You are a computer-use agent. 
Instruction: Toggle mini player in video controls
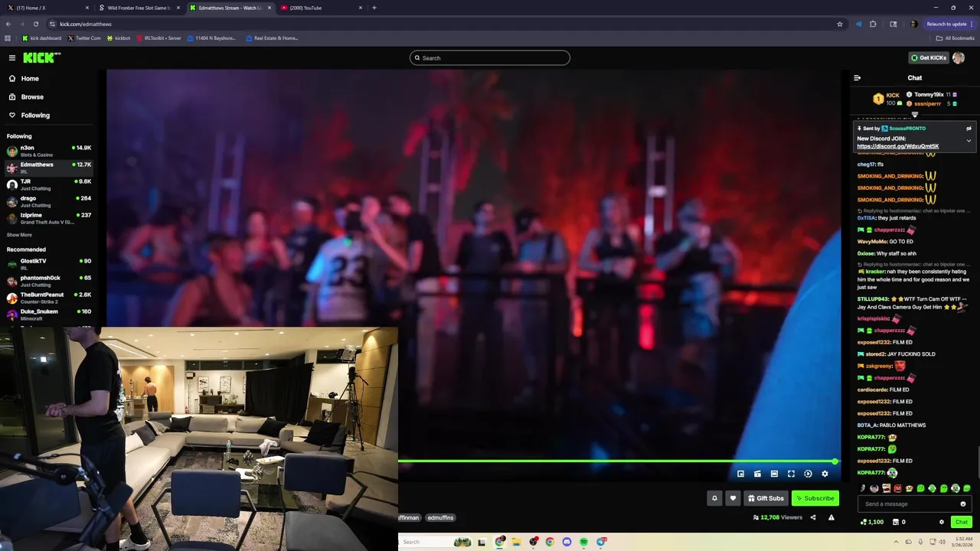740,474
